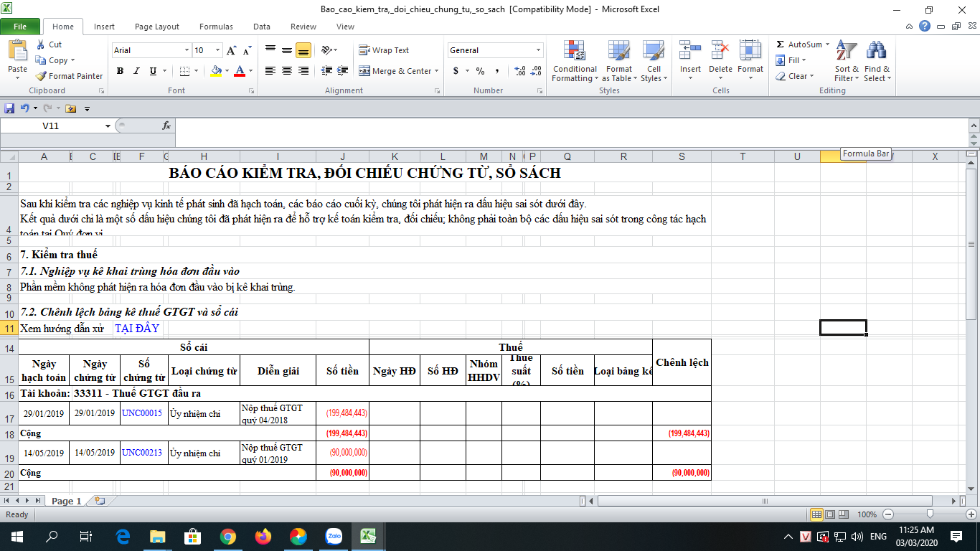
Task: Expand the font name dropdown showing Arial
Action: click(187, 50)
